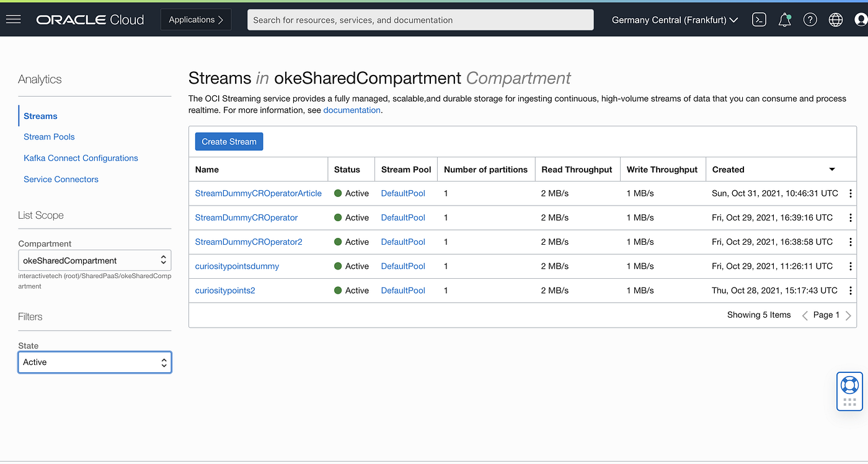Open the actions menu for StreamDummyCROperatorArticle row

pos(851,193)
